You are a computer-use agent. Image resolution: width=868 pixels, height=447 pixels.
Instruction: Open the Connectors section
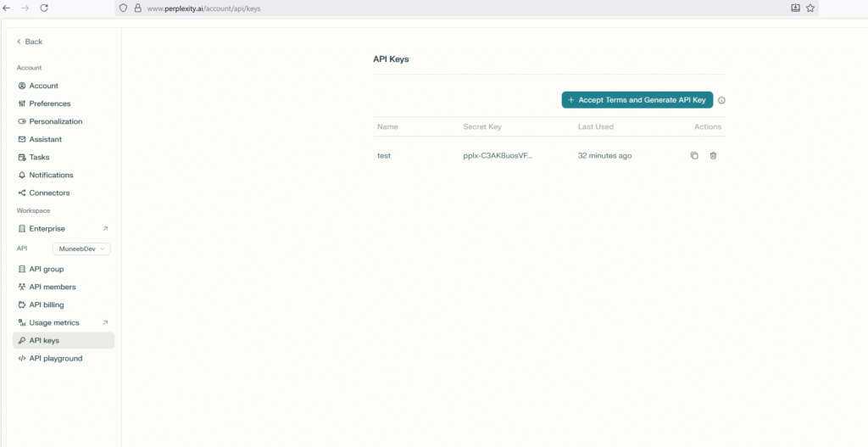[x=49, y=193]
